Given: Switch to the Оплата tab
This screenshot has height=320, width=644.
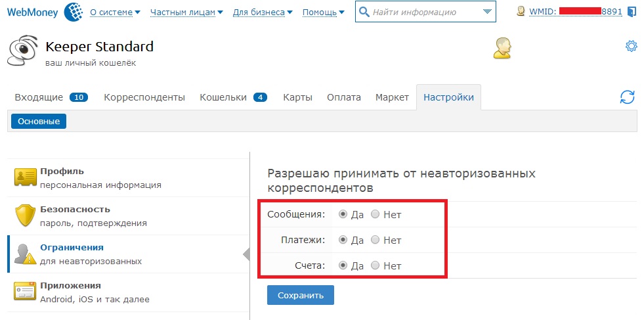Looking at the screenshot, I should [x=344, y=97].
